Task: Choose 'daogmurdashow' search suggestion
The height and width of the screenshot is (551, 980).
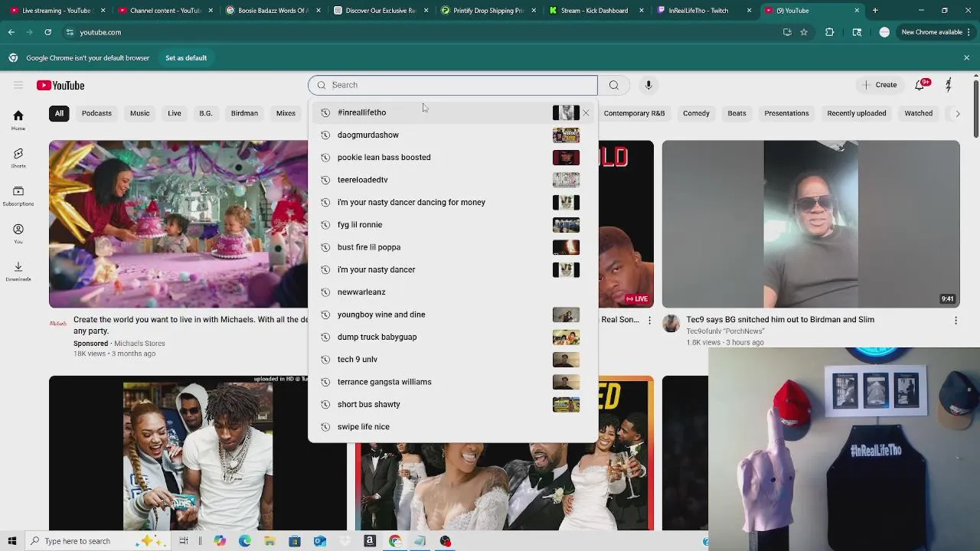Action: coord(452,135)
